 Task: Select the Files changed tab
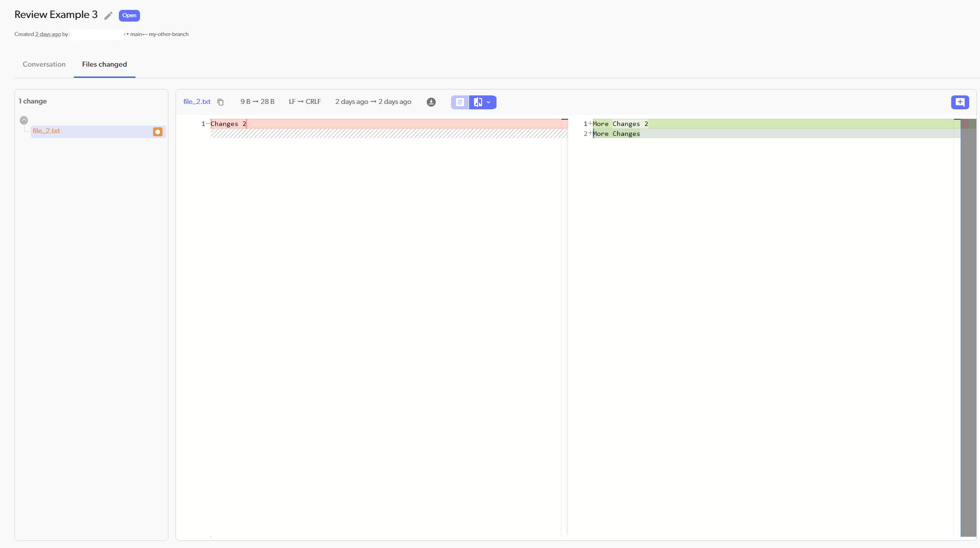point(104,64)
